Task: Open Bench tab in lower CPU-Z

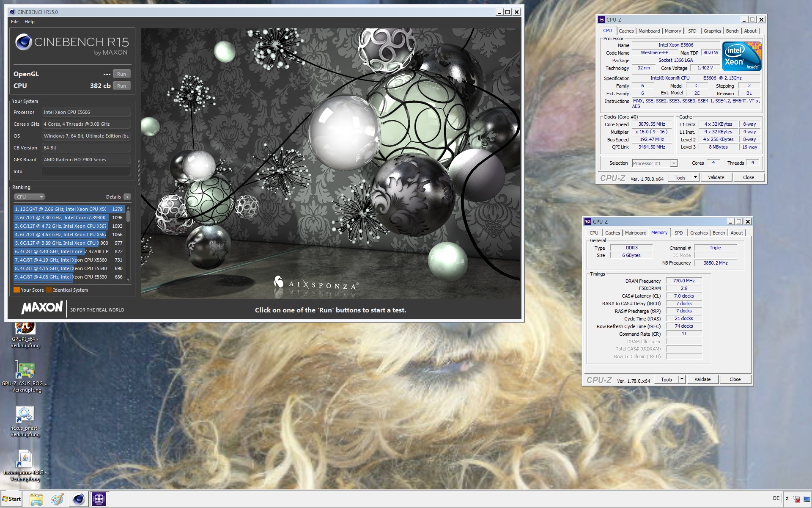Action: [x=719, y=233]
